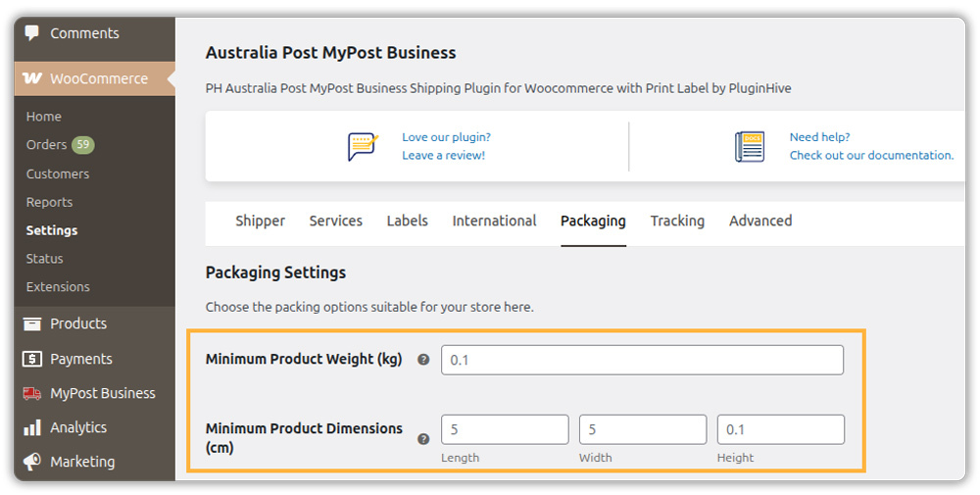
Task: Click help icon beside Minimum Product Dimensions
Action: 423,439
